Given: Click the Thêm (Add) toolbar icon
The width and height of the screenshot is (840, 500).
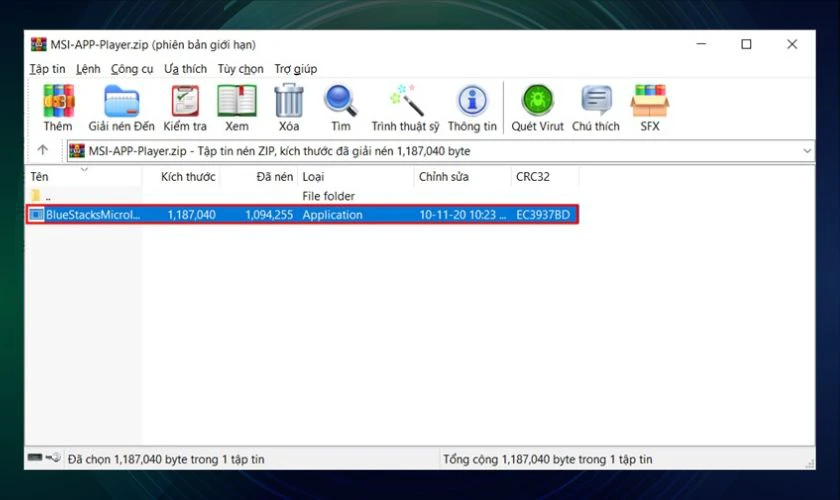Looking at the screenshot, I should click(58, 101).
